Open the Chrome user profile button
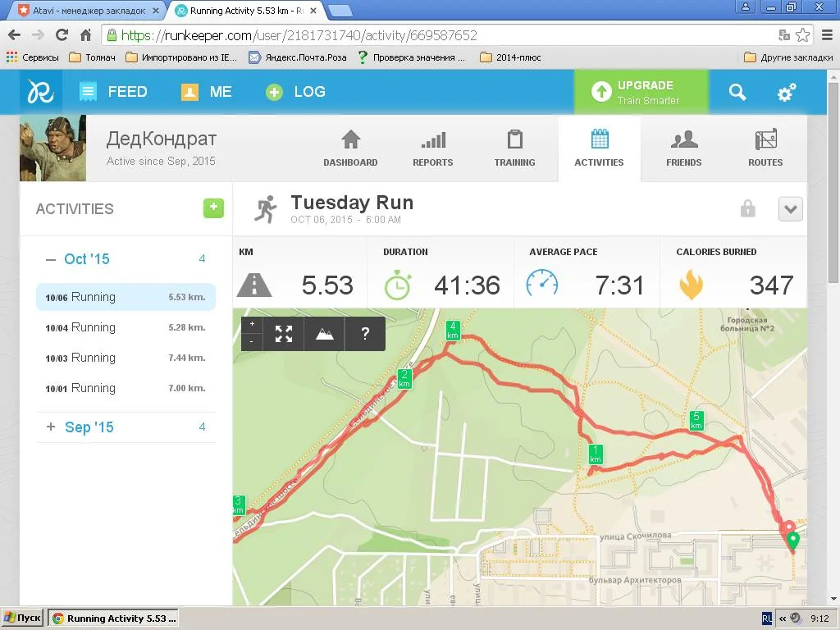This screenshot has height=630, width=840. click(x=745, y=7)
